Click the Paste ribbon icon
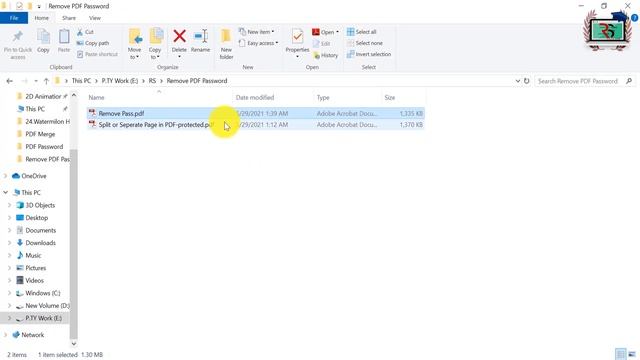Image resolution: width=640 pixels, height=360 pixels. pyautogui.click(x=64, y=37)
